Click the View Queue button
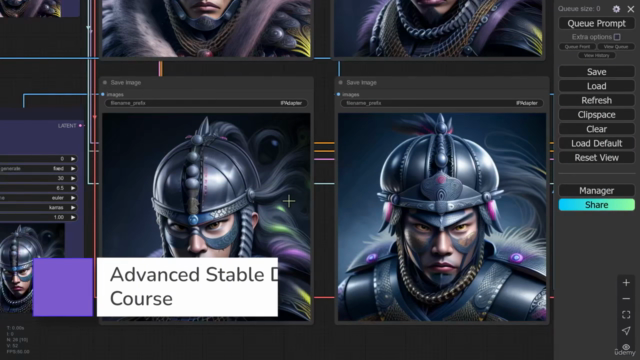 pyautogui.click(x=616, y=47)
